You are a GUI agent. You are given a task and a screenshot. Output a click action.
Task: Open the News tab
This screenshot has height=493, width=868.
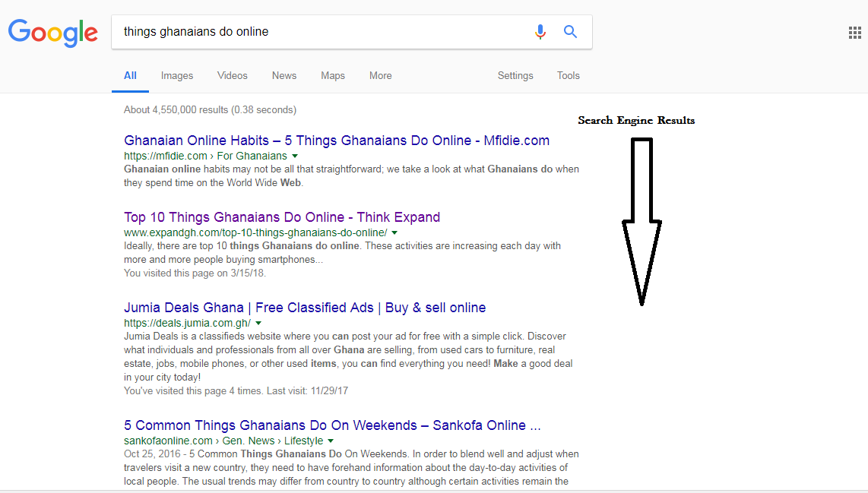[x=284, y=76]
